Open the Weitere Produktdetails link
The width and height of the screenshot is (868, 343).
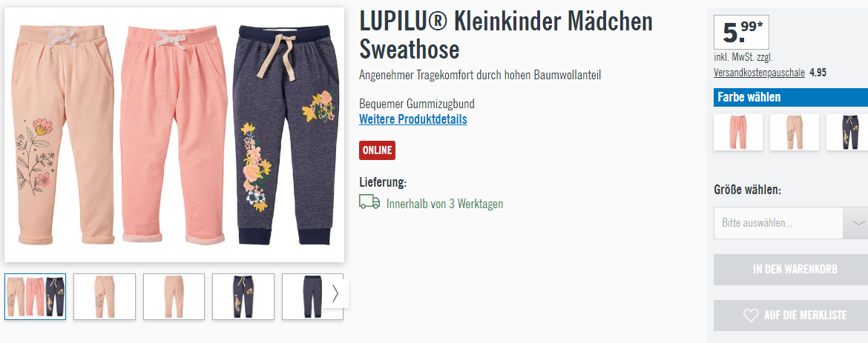413,119
